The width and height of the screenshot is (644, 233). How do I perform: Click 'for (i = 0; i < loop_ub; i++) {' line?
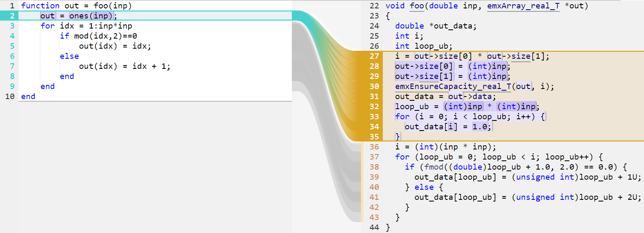(x=470, y=117)
